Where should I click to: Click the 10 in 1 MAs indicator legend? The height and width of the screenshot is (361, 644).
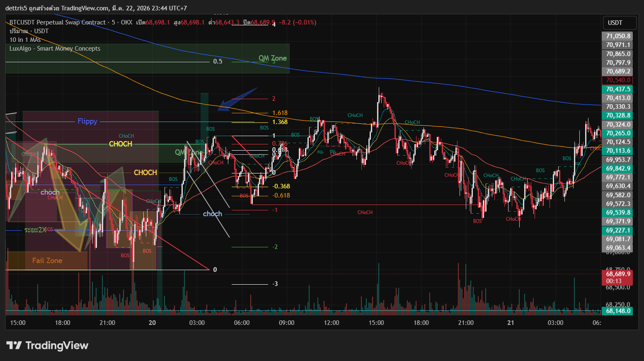25,40
